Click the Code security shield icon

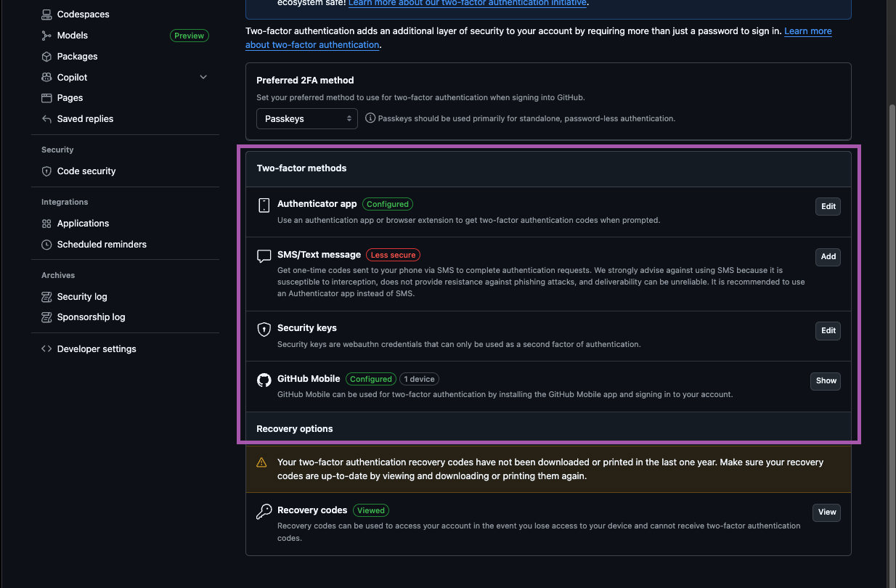coord(46,171)
